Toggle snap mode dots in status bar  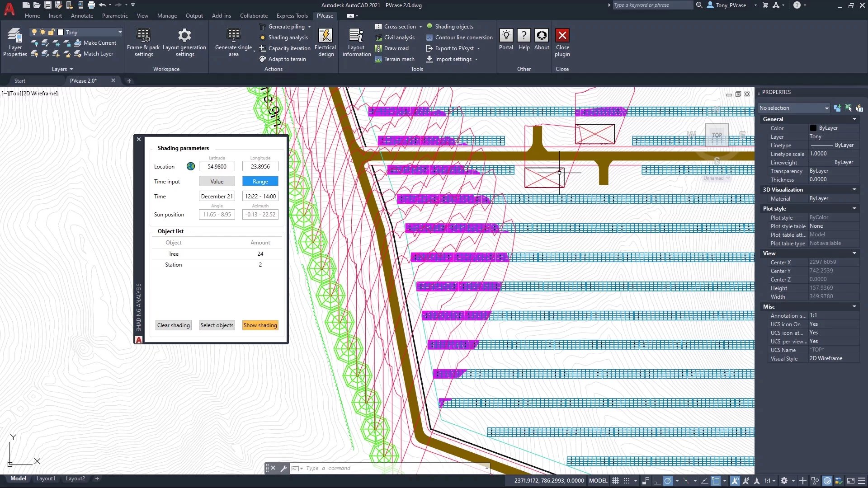tap(626, 481)
